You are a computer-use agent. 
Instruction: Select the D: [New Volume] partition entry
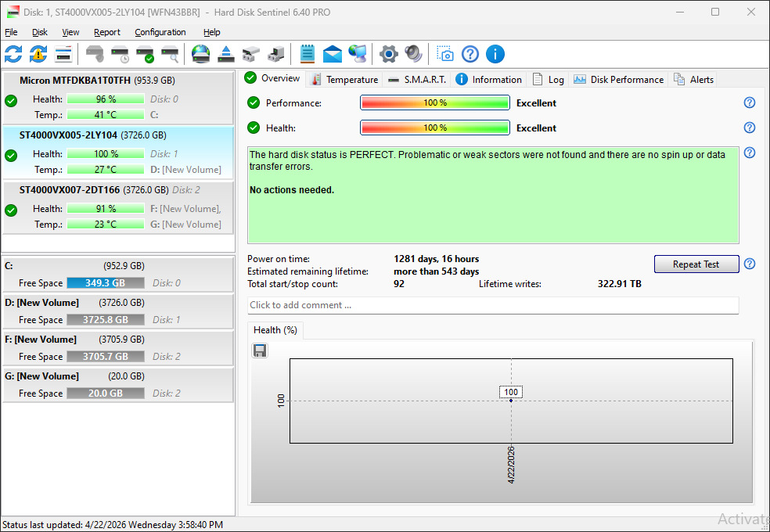click(118, 311)
